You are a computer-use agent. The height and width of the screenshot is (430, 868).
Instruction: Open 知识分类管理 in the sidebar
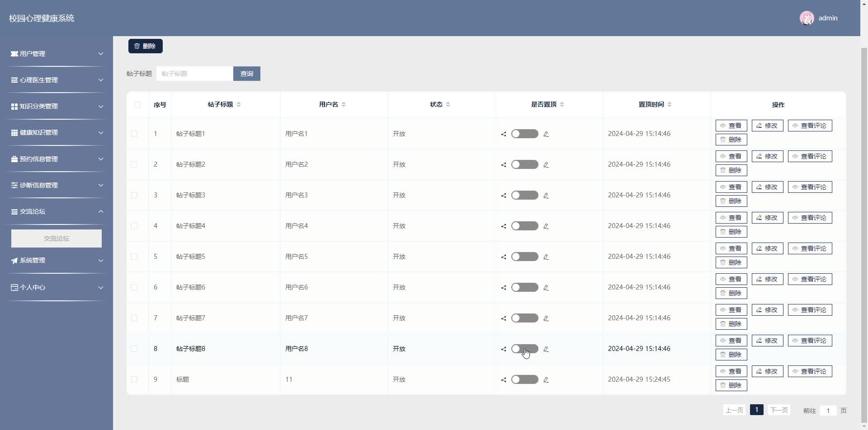[x=57, y=106]
